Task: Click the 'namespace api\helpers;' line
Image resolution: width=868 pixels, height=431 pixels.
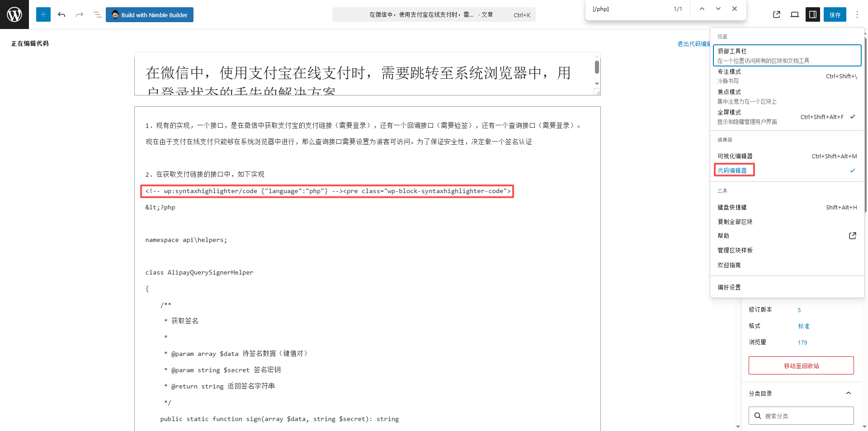Action: (x=186, y=240)
